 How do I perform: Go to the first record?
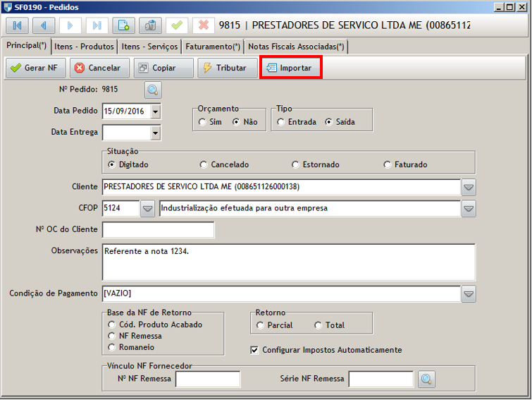[x=16, y=26]
